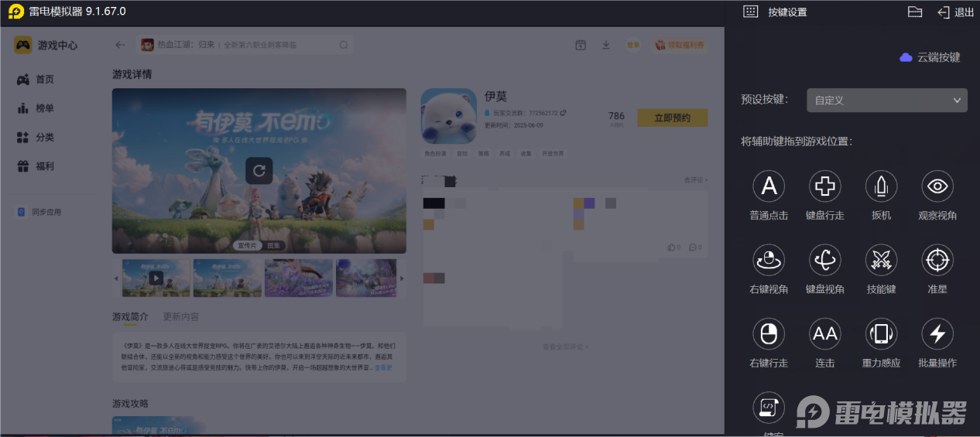Click the 云端按键 cloud keymap icon
The height and width of the screenshot is (437, 980).
click(906, 57)
